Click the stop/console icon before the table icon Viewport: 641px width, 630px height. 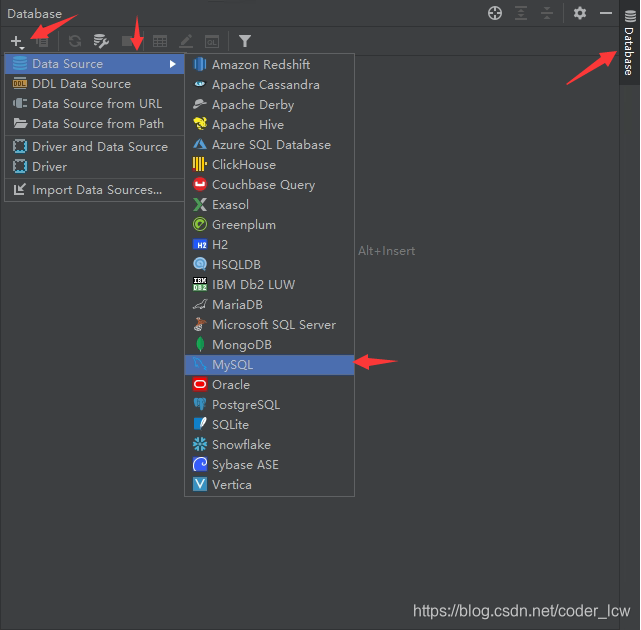tap(128, 41)
